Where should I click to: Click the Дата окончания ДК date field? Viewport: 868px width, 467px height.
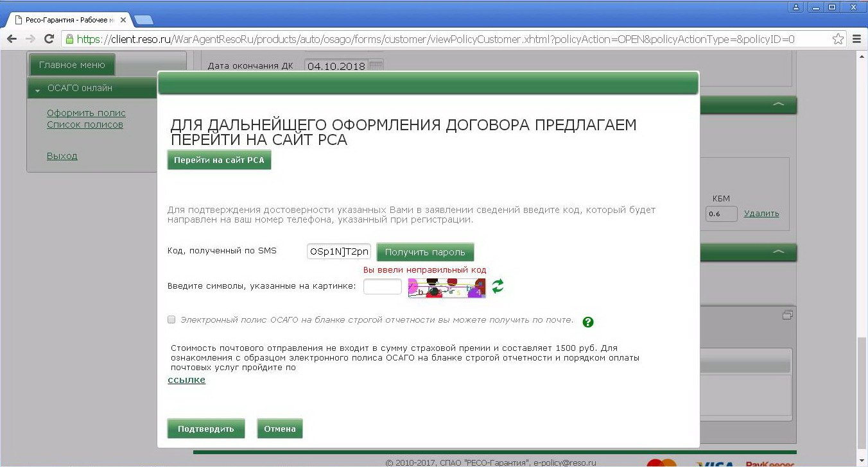(x=336, y=65)
